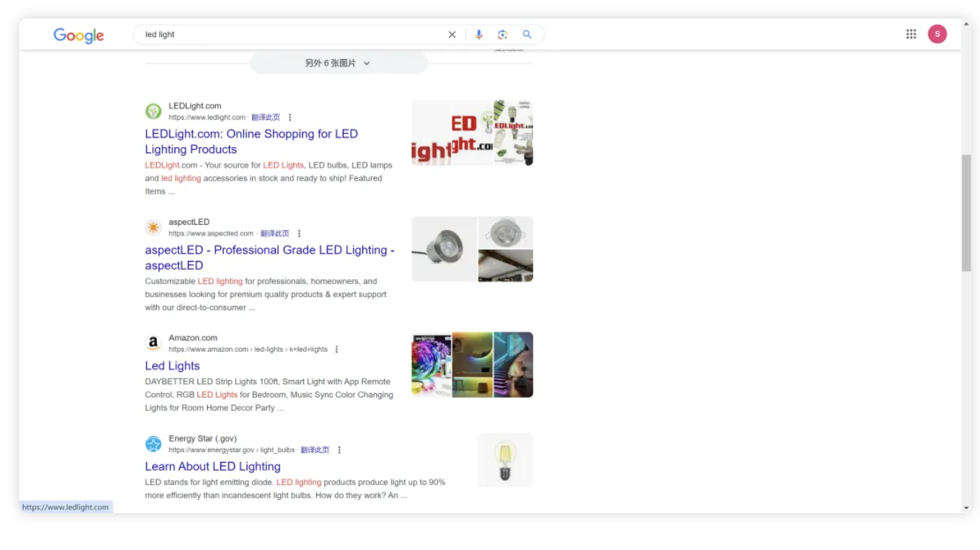
Task: Click the https://www.ledlight.com URL text
Action: pyautogui.click(x=207, y=118)
